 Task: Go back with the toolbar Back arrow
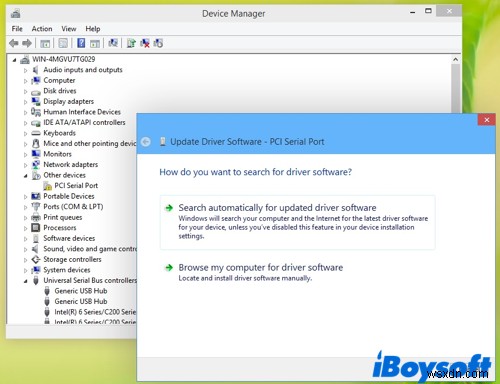(x=14, y=43)
